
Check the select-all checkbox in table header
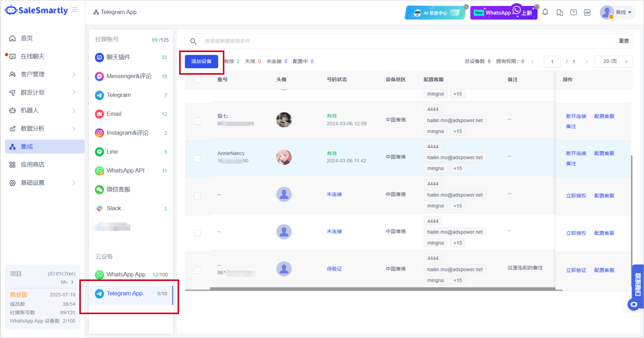197,79
